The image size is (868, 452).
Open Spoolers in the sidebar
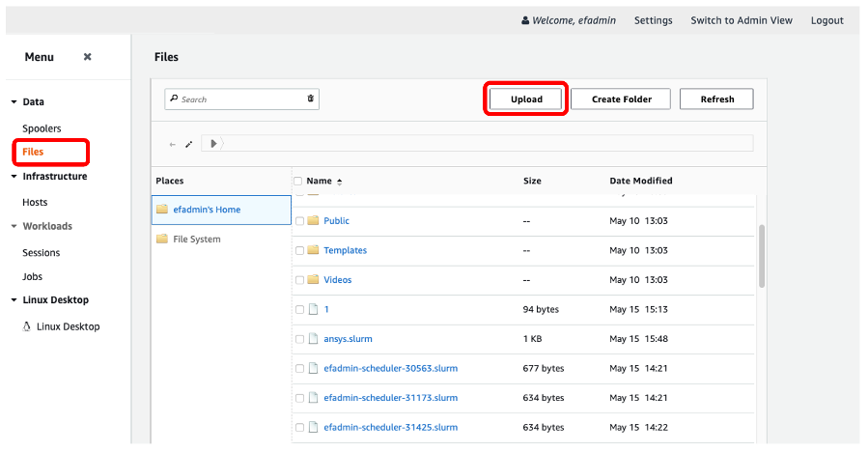(42, 128)
